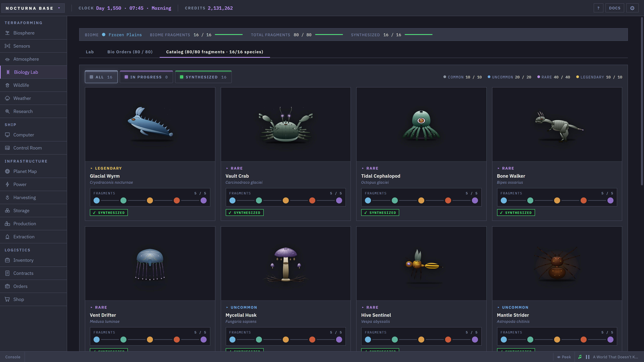This screenshot has width=644, height=362.
Task: Select the Biology Lab DNA icon
Action: click(x=8, y=72)
